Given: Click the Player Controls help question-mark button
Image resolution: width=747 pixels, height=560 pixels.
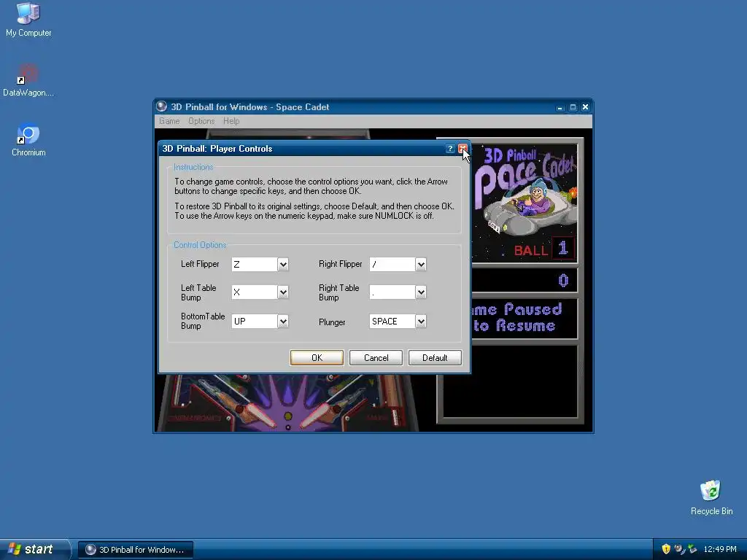Looking at the screenshot, I should coord(449,149).
